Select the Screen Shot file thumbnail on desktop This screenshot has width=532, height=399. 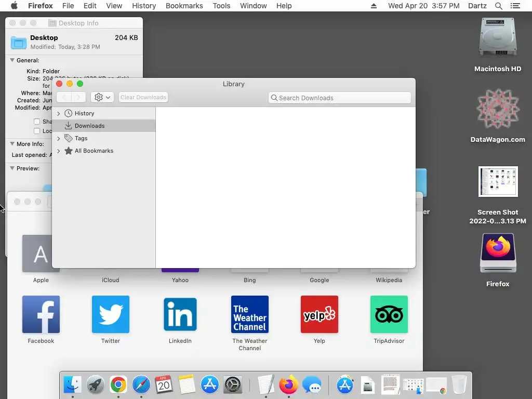(498, 181)
